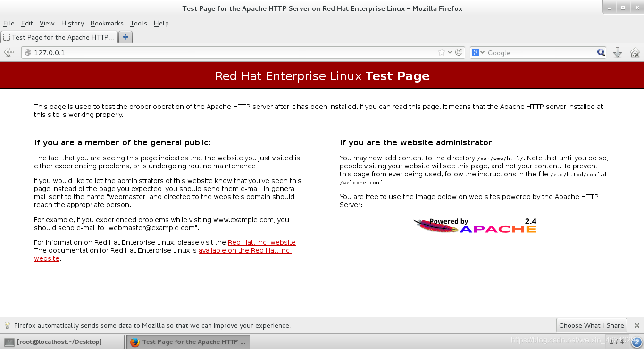The image size is (644, 349).
Task: Open the Help menu
Action: (x=161, y=23)
